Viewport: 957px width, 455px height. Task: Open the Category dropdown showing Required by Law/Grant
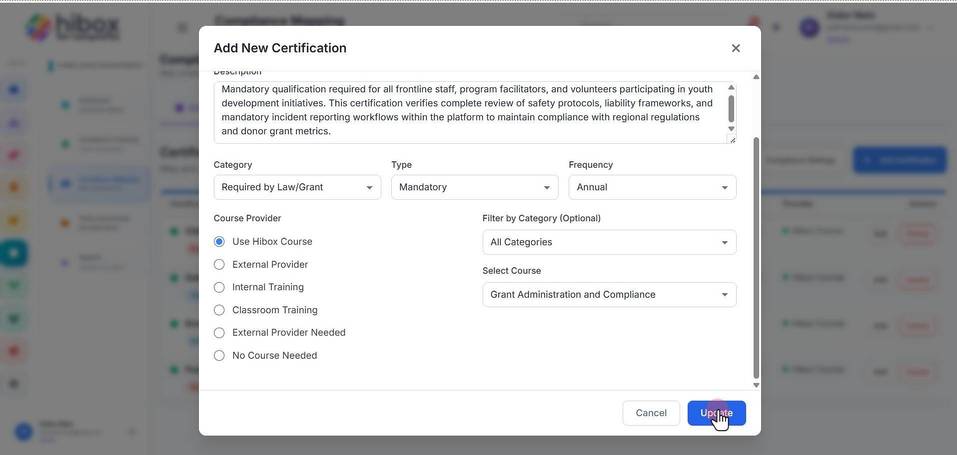[297, 187]
